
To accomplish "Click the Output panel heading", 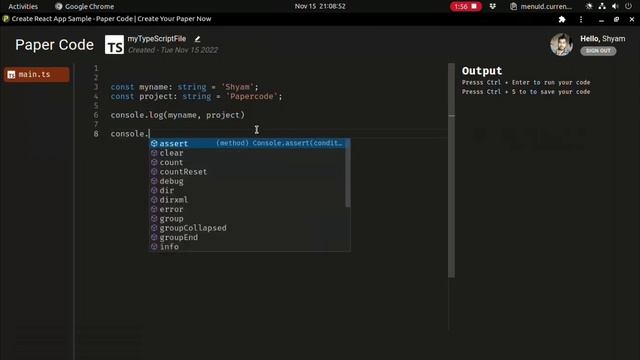I will pos(482,71).
